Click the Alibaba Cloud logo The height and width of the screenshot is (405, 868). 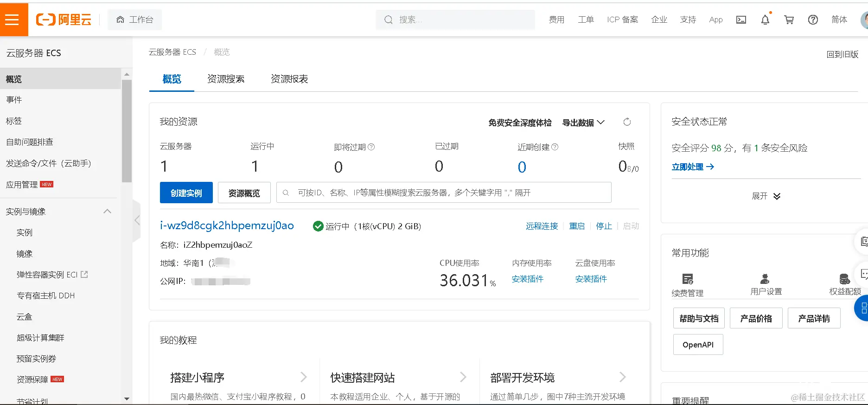pyautogui.click(x=64, y=19)
